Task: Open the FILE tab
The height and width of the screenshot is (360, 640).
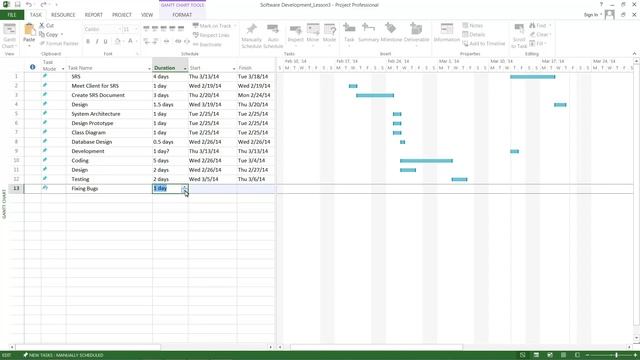Action: [12, 15]
